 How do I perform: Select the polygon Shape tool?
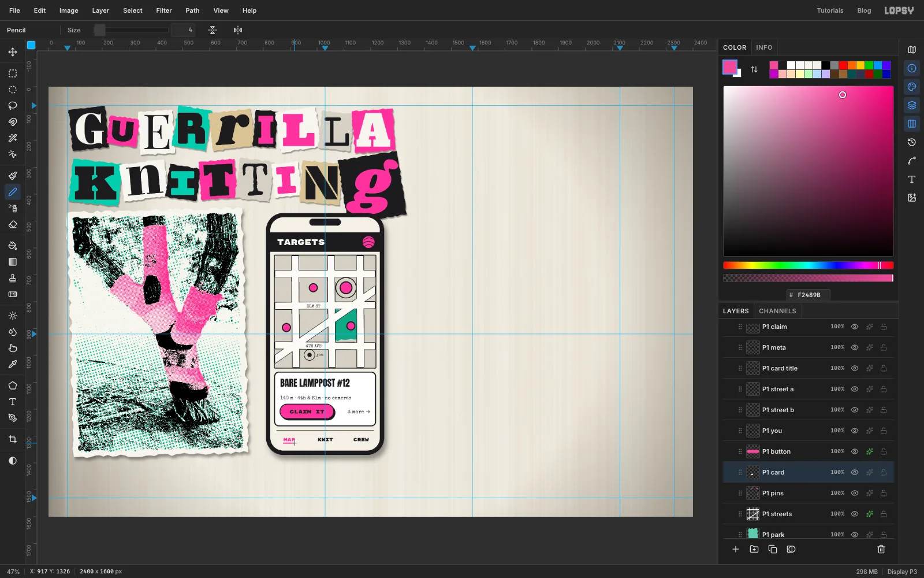click(x=13, y=386)
